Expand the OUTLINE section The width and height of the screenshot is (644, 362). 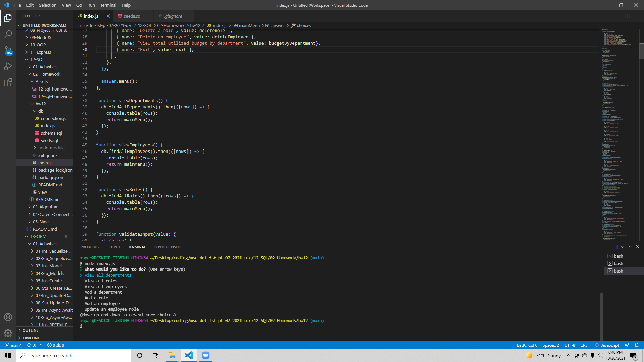(x=30, y=330)
